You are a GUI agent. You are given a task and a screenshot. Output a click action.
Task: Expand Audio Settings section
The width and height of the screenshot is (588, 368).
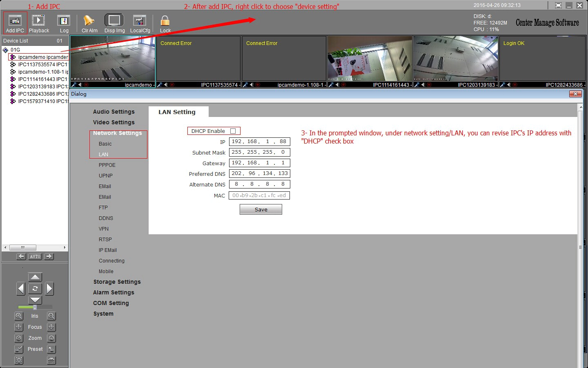[114, 112]
